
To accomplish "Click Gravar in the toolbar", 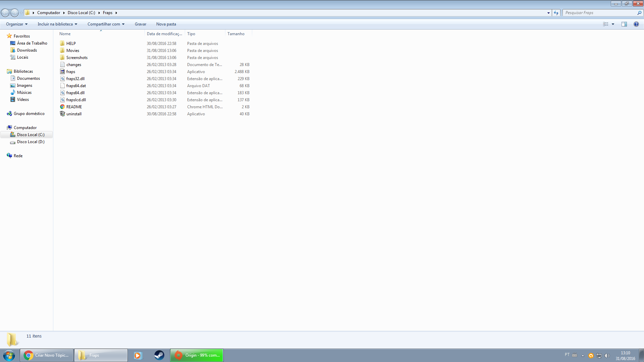I will click(141, 24).
